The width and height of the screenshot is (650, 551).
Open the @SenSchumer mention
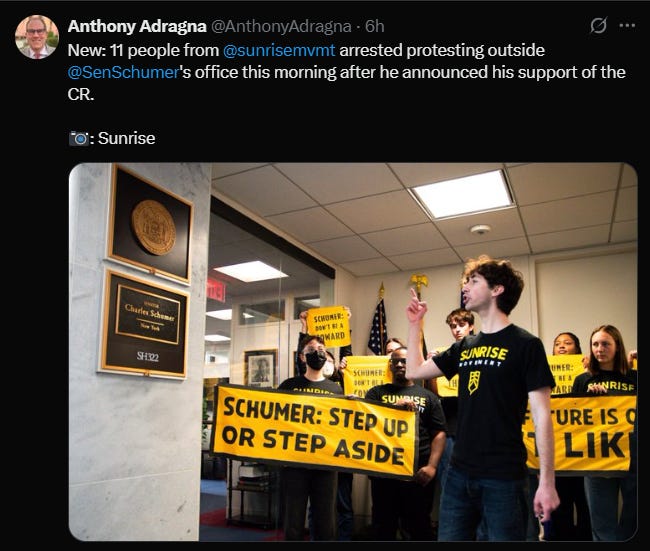point(123,73)
